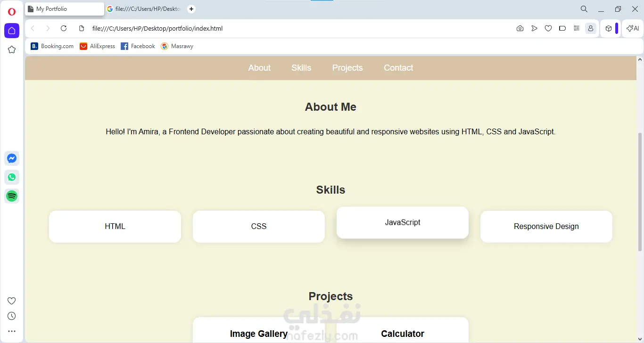
Task: Restore down the Opera window
Action: tap(618, 9)
